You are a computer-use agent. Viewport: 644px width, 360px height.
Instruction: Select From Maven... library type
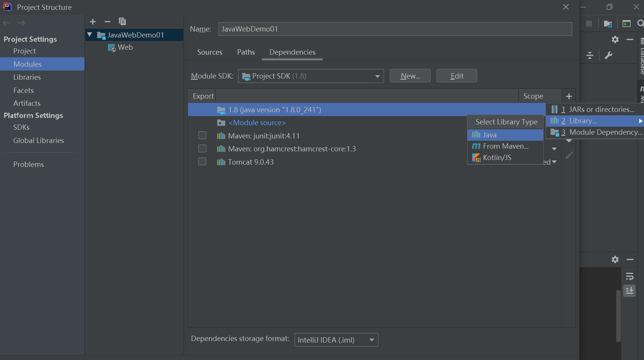(505, 146)
